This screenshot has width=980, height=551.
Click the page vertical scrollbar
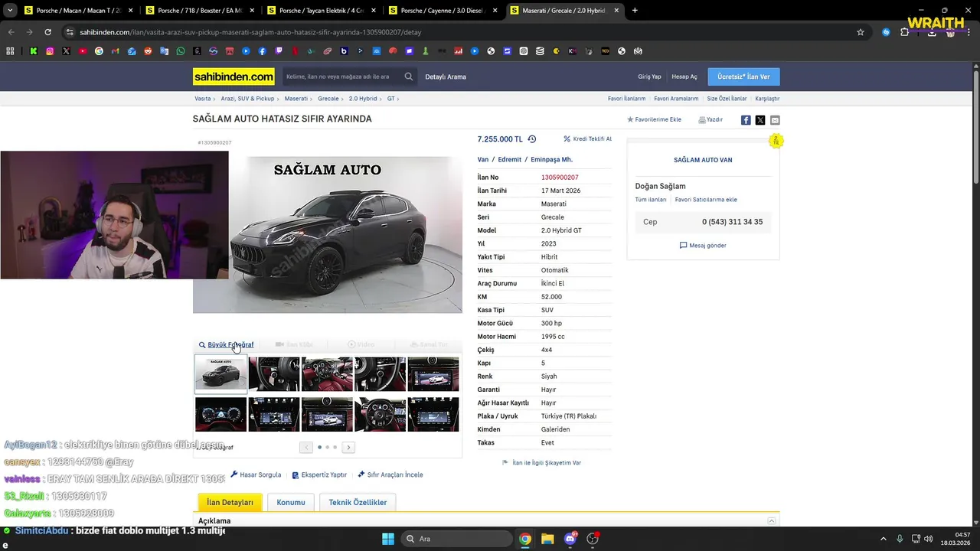975,126
